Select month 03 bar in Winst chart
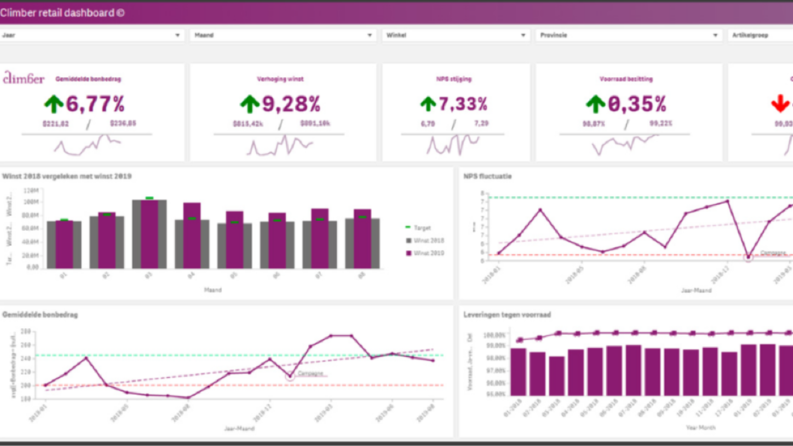Screen dimensions: 793x446 [149, 234]
